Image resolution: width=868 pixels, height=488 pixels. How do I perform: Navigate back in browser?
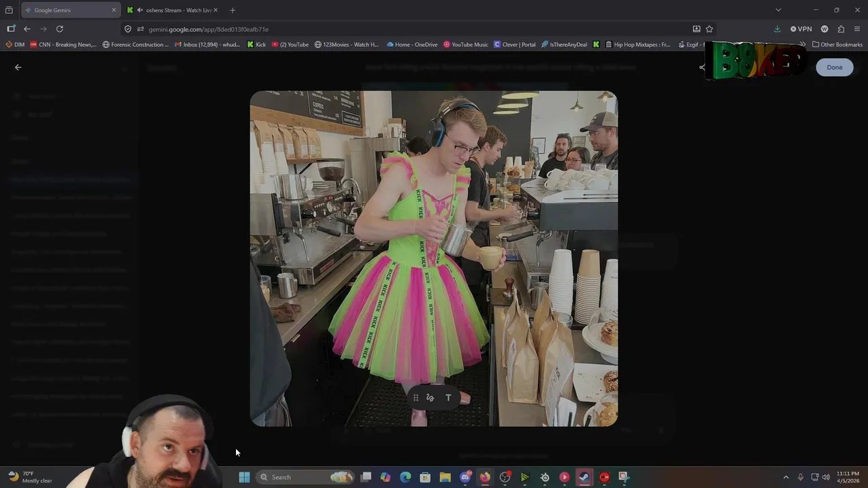(x=27, y=29)
